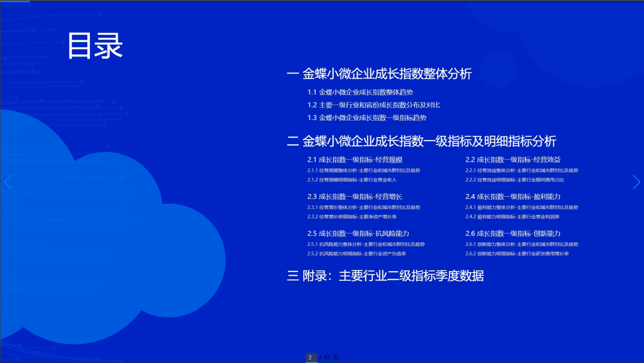This screenshot has width=644, height=363.
Task: Go to the previous slide arrow
Action: click(x=8, y=182)
